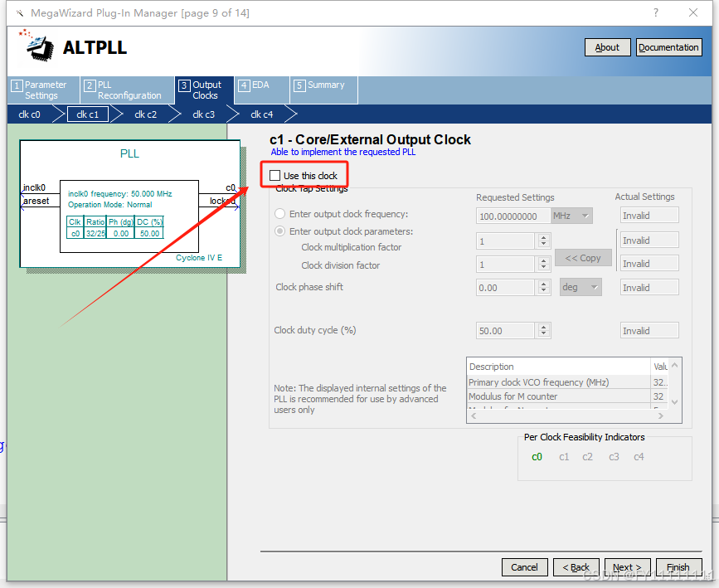Click the 32/25 ratio cell in PLL diagram
This screenshot has height=588, width=719.
[95, 233]
